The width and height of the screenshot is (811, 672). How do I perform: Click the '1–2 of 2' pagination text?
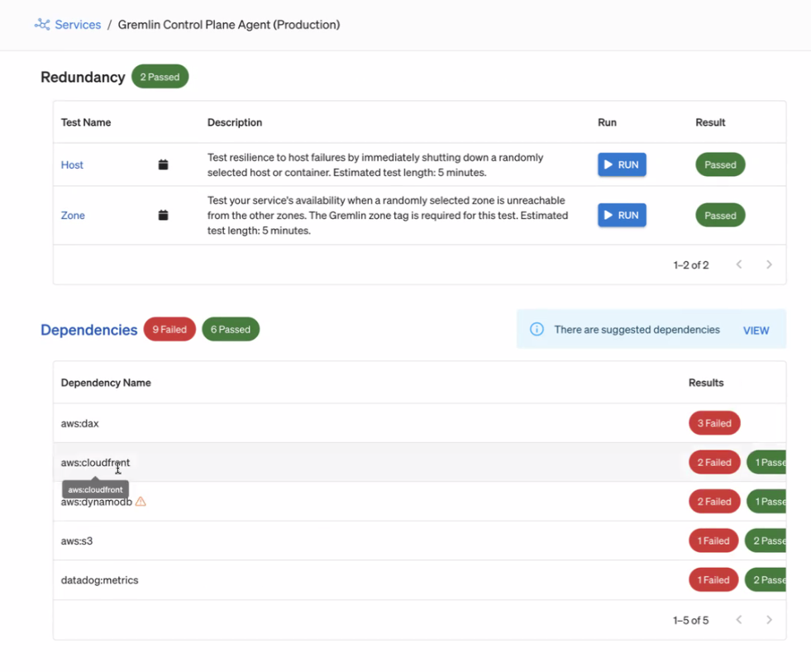pos(691,265)
